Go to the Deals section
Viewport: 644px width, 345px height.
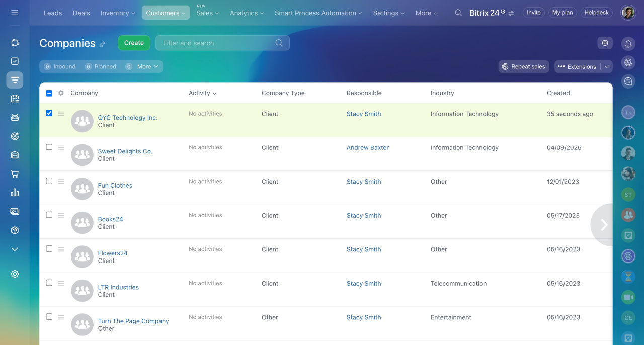(x=82, y=13)
